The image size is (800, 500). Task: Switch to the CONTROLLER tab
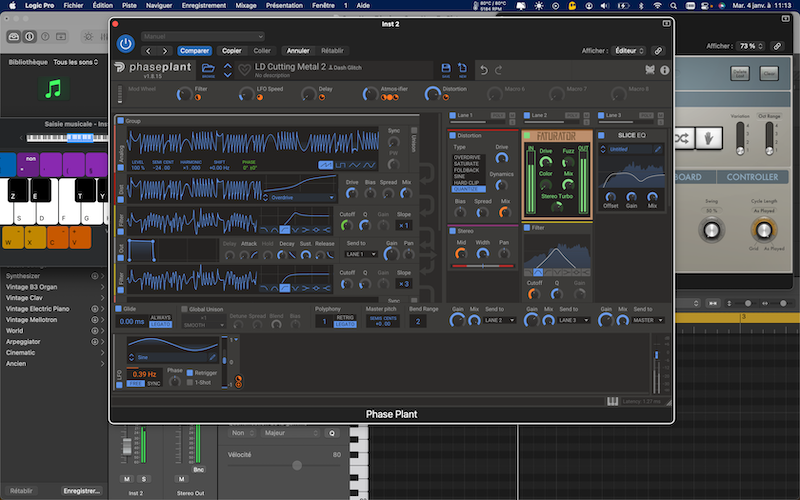pyautogui.click(x=752, y=177)
